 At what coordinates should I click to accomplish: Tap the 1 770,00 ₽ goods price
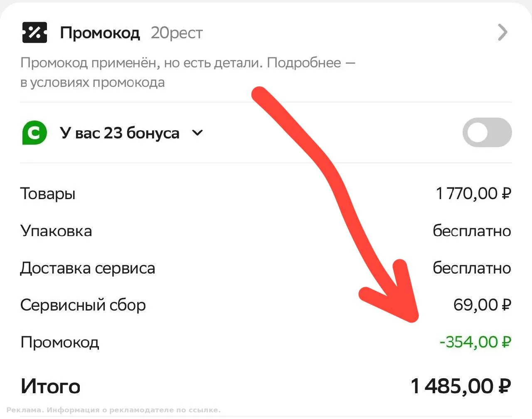(x=473, y=193)
